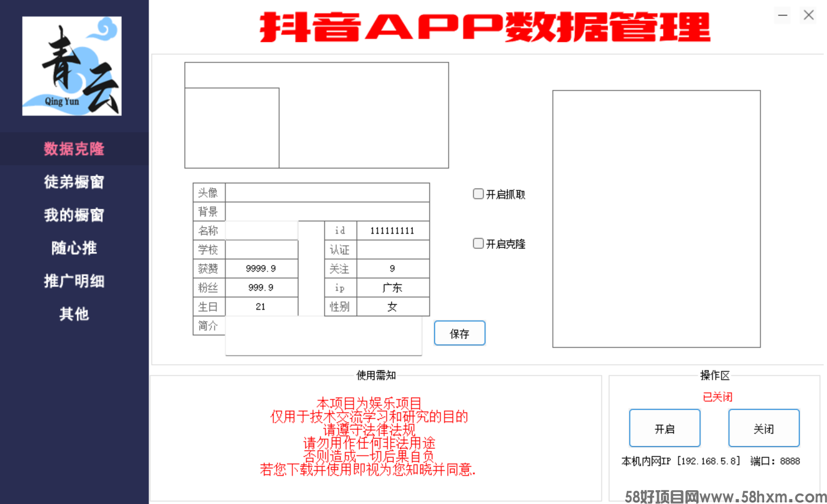Click the 本机内网IP [192.168.5.8] text
Screen dimensions: 827x504
[x=681, y=461]
